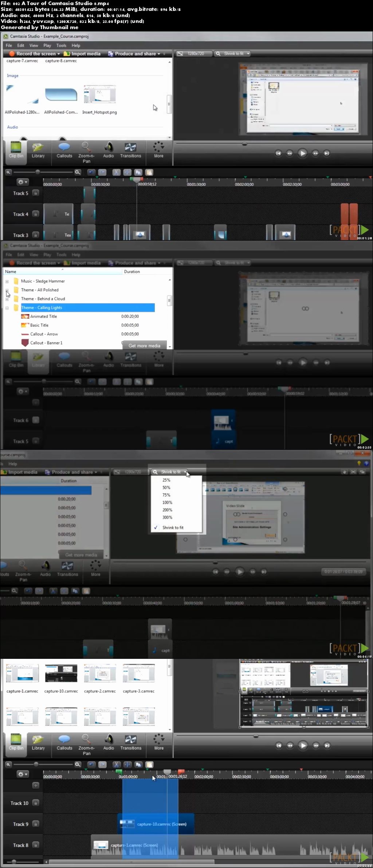373x868 pixels.
Task: Open File menu in top frame
Action: (x=9, y=45)
